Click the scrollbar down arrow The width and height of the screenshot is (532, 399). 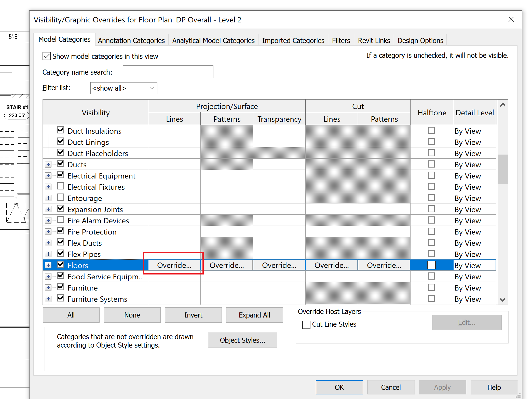tap(503, 299)
